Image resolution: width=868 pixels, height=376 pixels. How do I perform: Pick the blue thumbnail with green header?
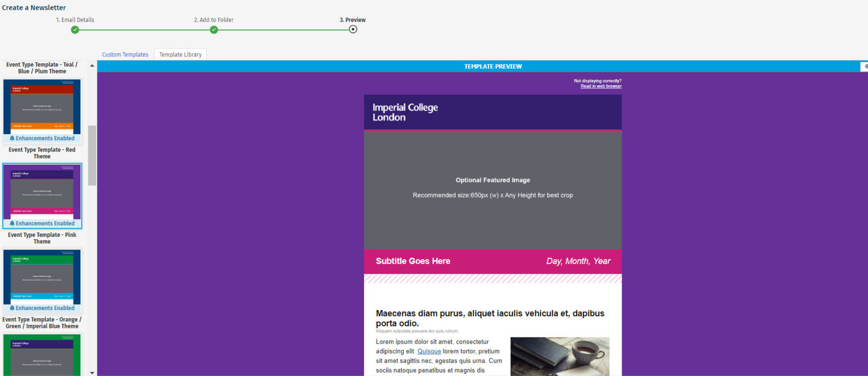point(42,277)
